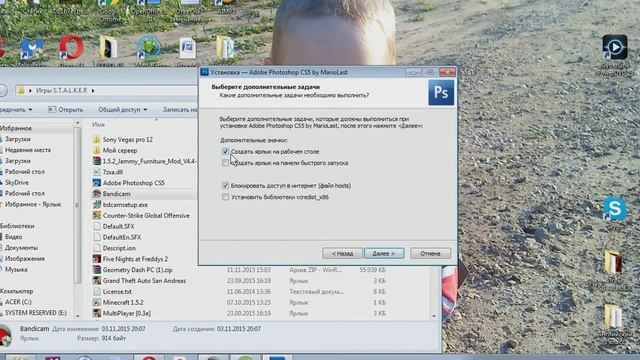
Task: Click the Five Nights at Freddys 2 icon
Action: tap(97, 259)
